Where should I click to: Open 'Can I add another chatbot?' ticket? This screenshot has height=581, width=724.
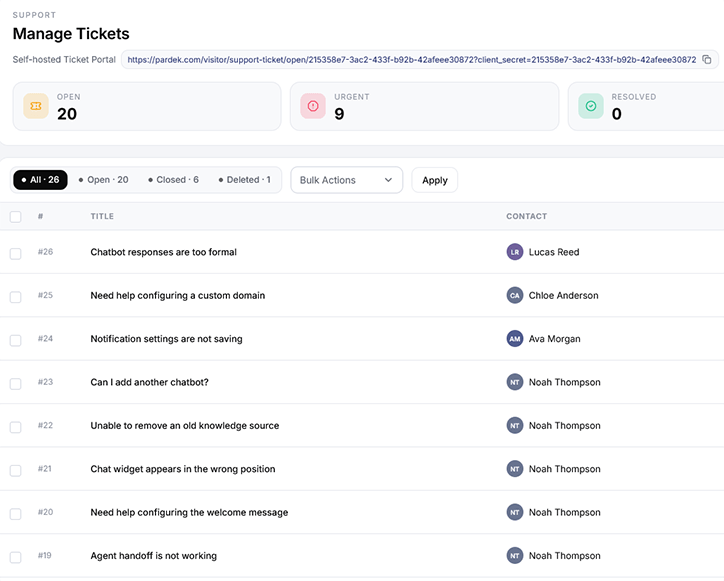coord(150,382)
